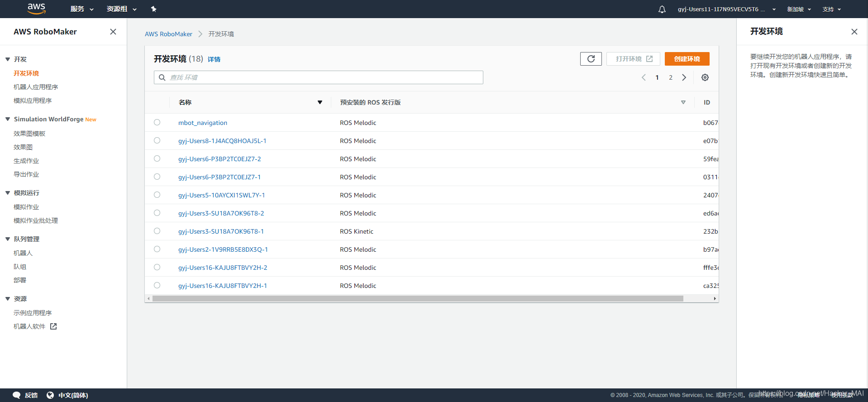Collapse the 资源 section
The image size is (868, 402).
pos(8,299)
